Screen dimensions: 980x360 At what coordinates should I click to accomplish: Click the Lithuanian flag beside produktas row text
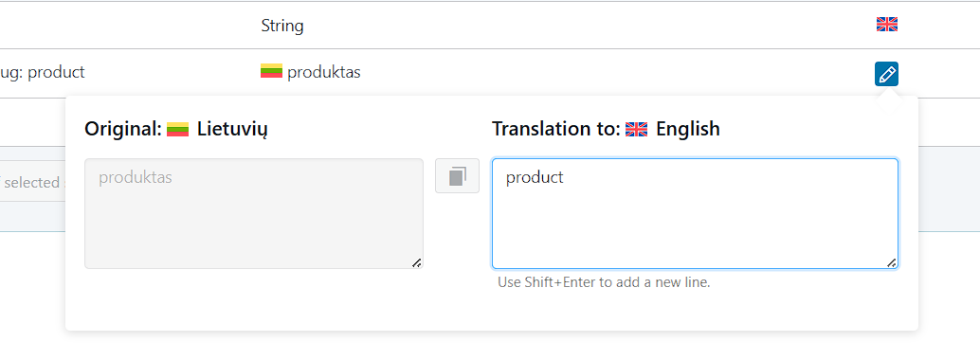tap(271, 71)
